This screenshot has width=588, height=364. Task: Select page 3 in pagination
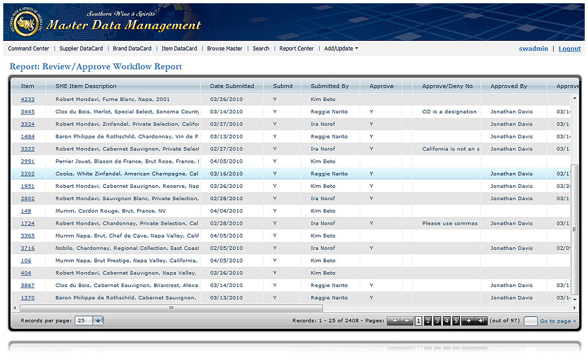437,321
